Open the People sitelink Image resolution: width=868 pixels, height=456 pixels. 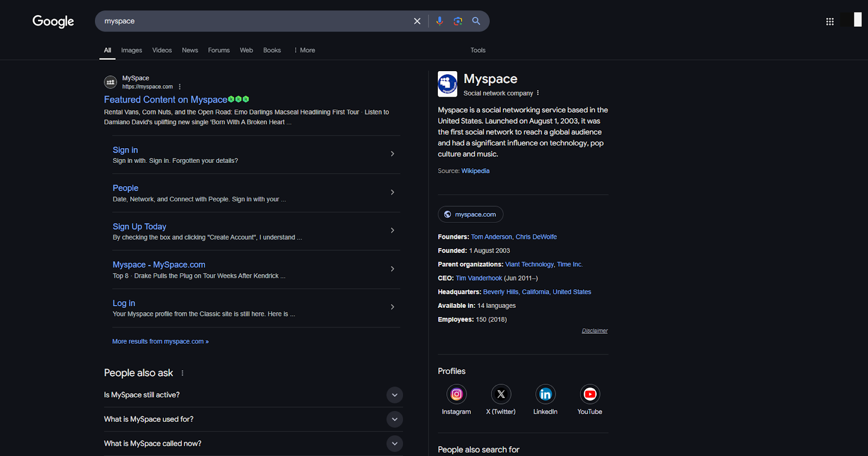click(x=125, y=188)
